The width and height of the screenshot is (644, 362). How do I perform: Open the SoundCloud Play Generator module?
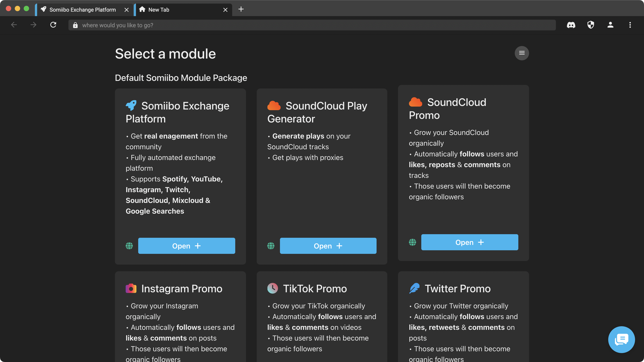328,246
